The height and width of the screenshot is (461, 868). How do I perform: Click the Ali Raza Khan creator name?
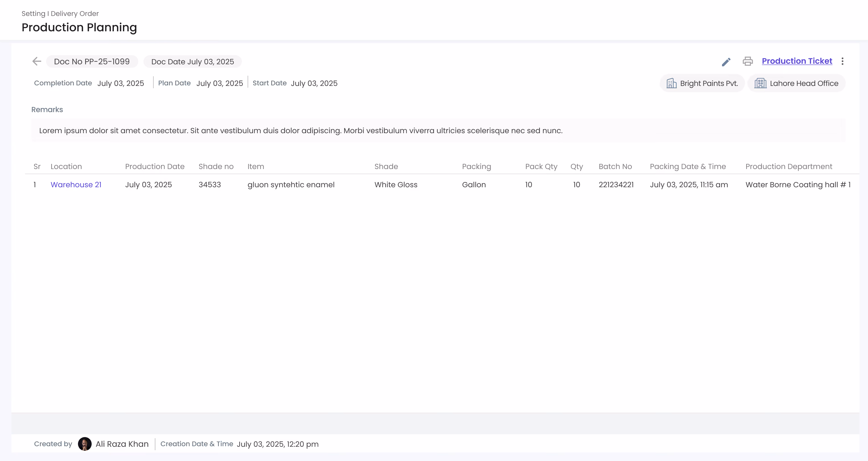pos(122,444)
